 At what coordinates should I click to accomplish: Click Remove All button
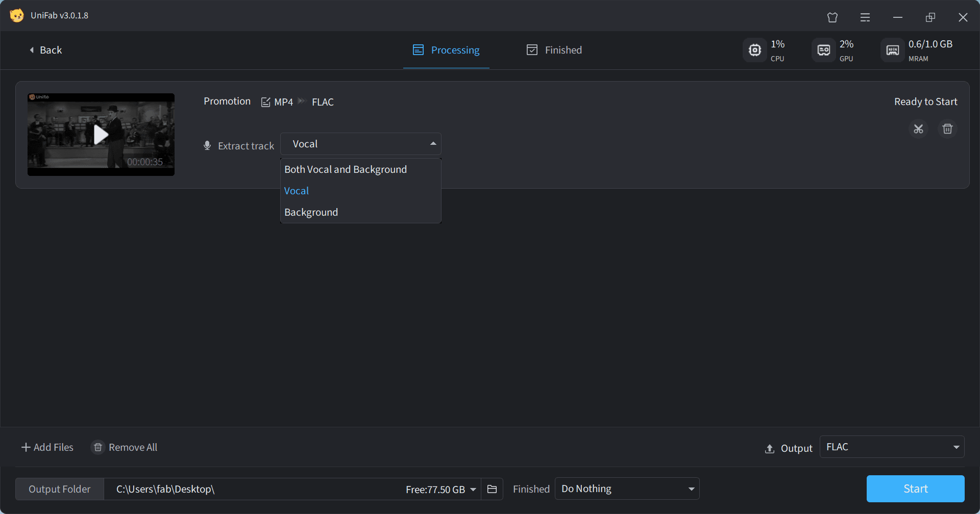[x=125, y=447]
